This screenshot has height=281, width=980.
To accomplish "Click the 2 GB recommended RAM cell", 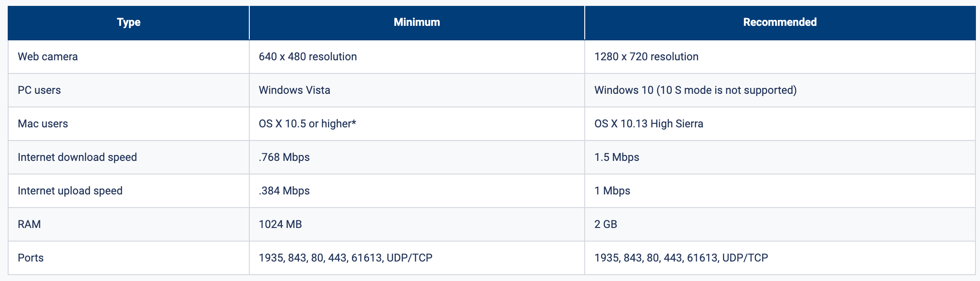I will (606, 224).
